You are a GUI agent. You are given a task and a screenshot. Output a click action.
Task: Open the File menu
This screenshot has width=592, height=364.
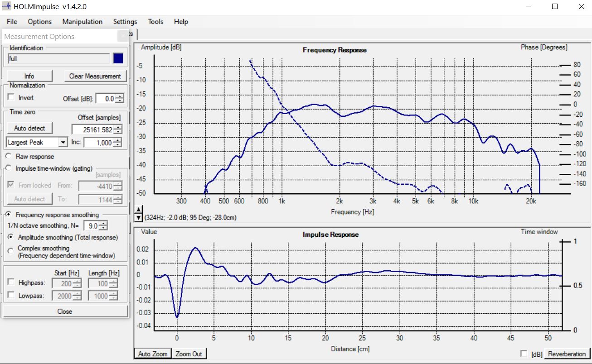(x=12, y=21)
